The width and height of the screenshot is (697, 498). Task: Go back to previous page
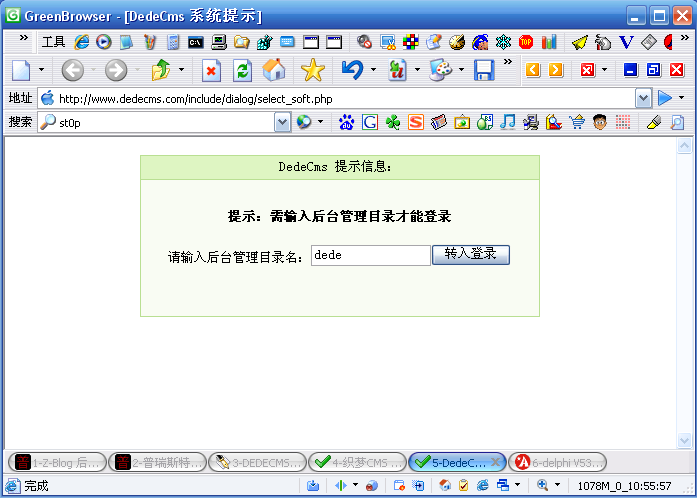(72, 70)
